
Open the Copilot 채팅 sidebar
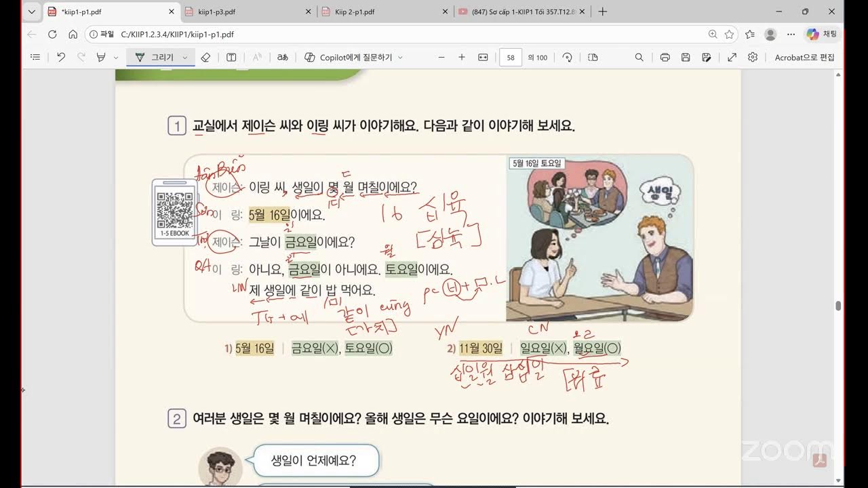[x=821, y=35]
